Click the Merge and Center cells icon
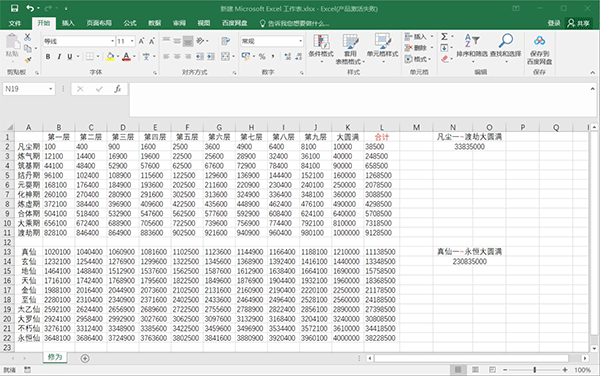This screenshot has height=376, width=600. coord(225,57)
